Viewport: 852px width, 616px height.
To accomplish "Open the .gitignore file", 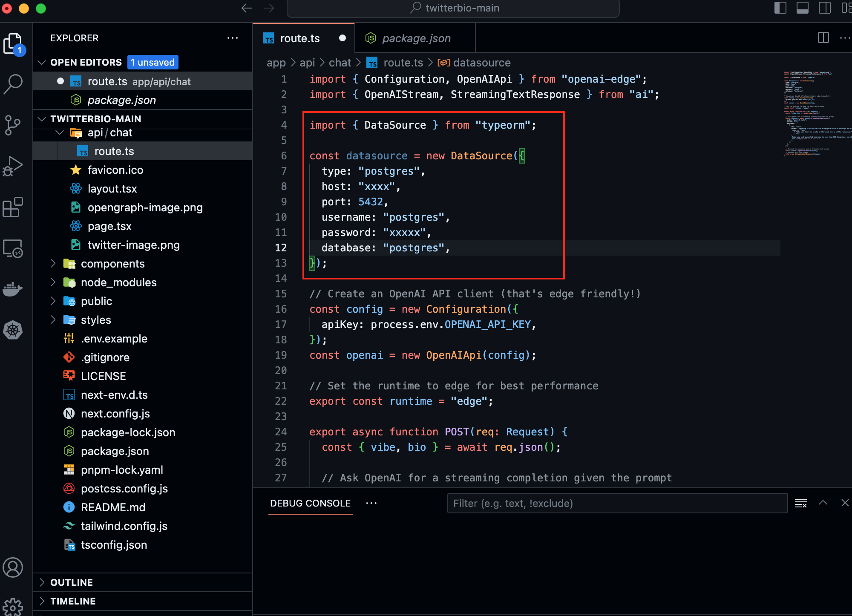I will [x=143, y=357].
